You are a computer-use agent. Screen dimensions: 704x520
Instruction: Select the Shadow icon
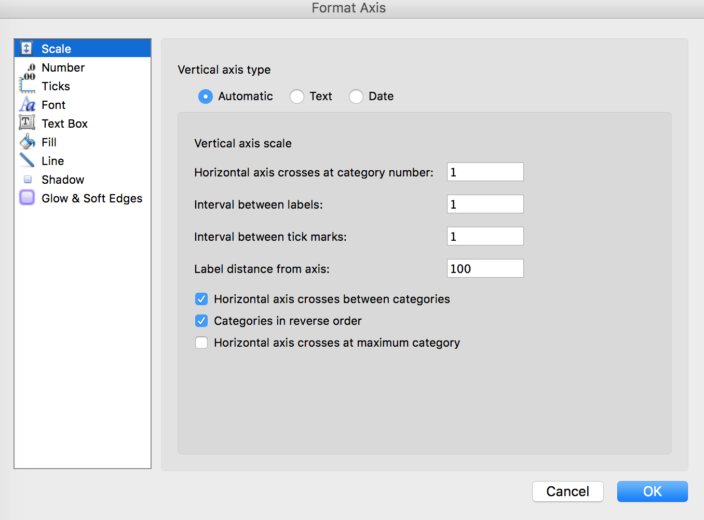27,179
